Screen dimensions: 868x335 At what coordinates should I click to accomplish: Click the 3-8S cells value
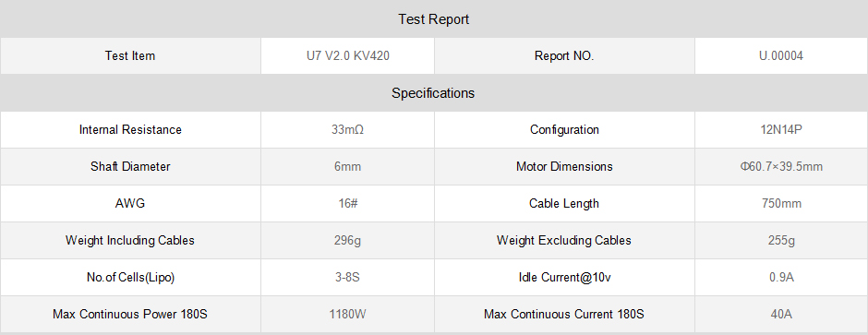pyautogui.click(x=347, y=277)
